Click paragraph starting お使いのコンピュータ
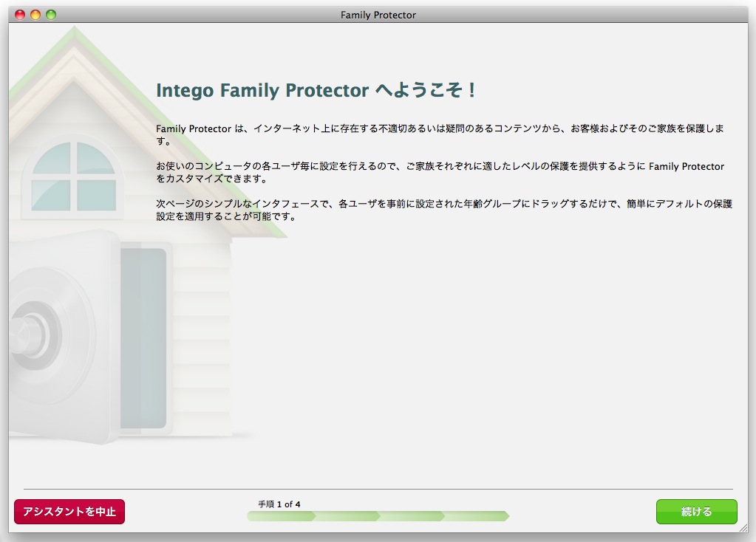The image size is (756, 542). coord(440,173)
